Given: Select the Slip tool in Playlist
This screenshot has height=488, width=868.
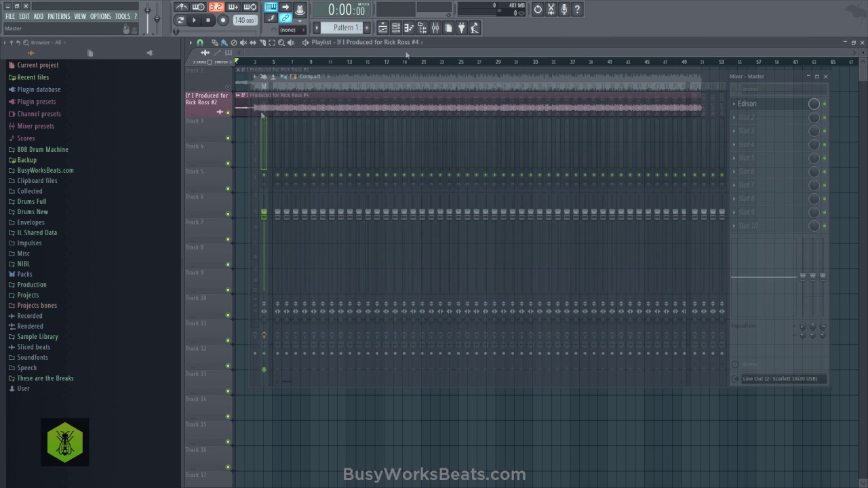Looking at the screenshot, I should click(252, 42).
